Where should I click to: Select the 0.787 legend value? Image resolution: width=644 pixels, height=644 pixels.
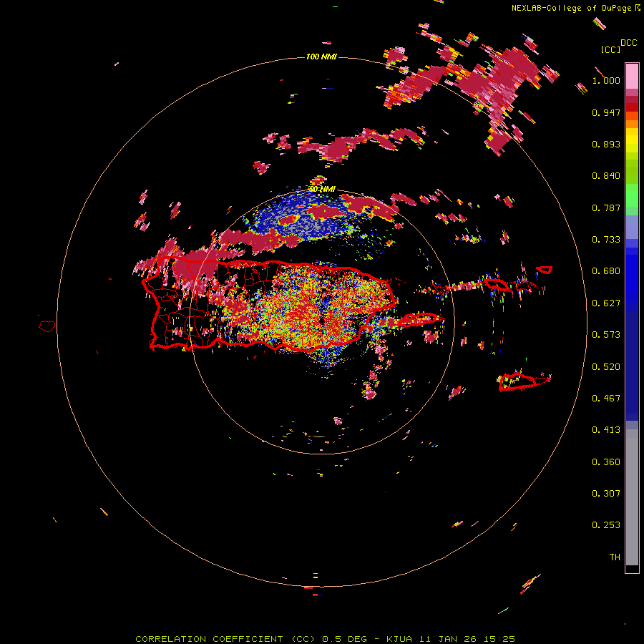(606, 208)
